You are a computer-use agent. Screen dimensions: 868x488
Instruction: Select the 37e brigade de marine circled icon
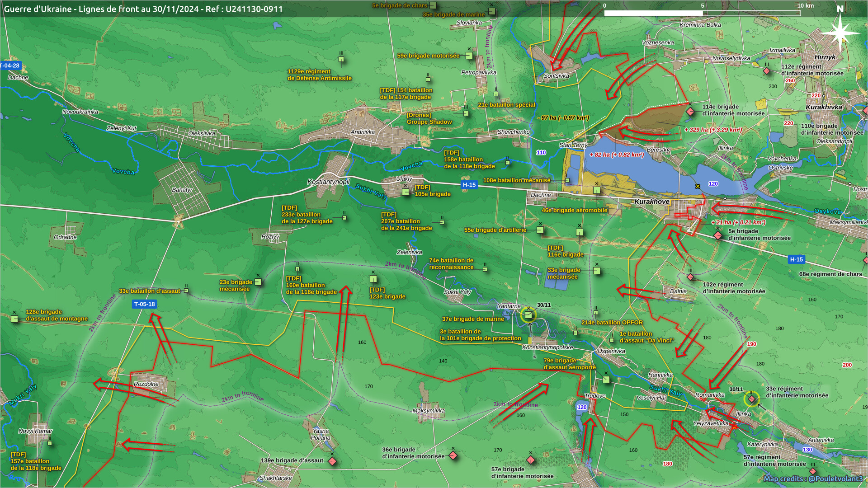pyautogui.click(x=528, y=315)
